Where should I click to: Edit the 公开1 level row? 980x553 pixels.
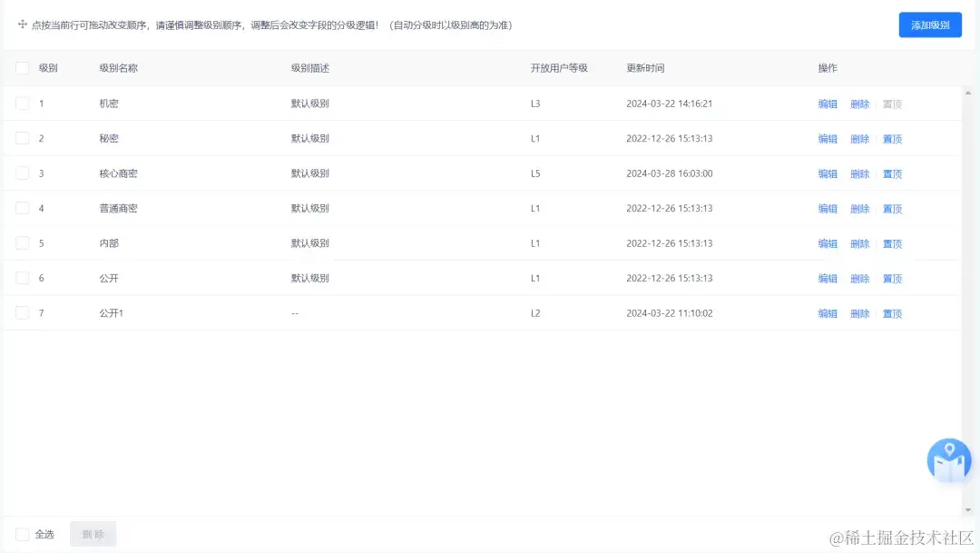tap(828, 312)
